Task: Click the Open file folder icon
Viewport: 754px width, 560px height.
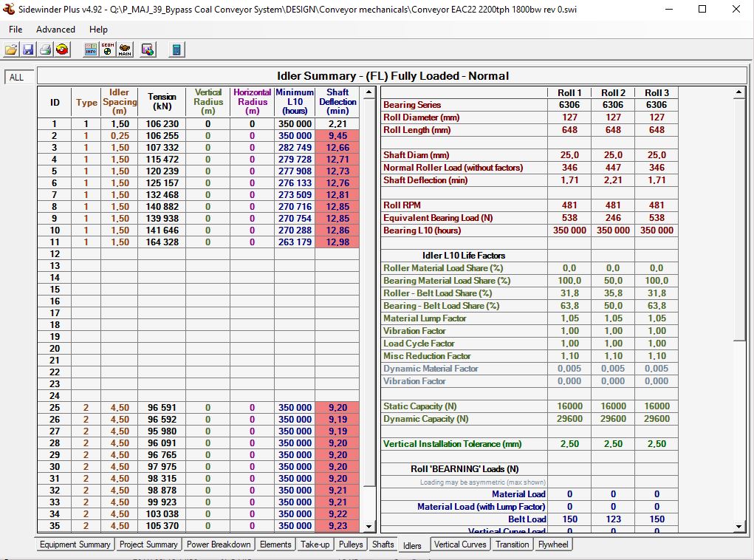Action: [x=11, y=49]
